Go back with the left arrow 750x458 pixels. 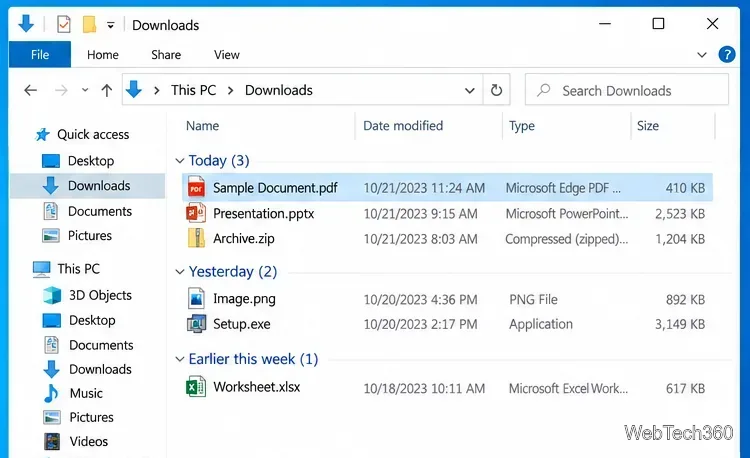31,90
